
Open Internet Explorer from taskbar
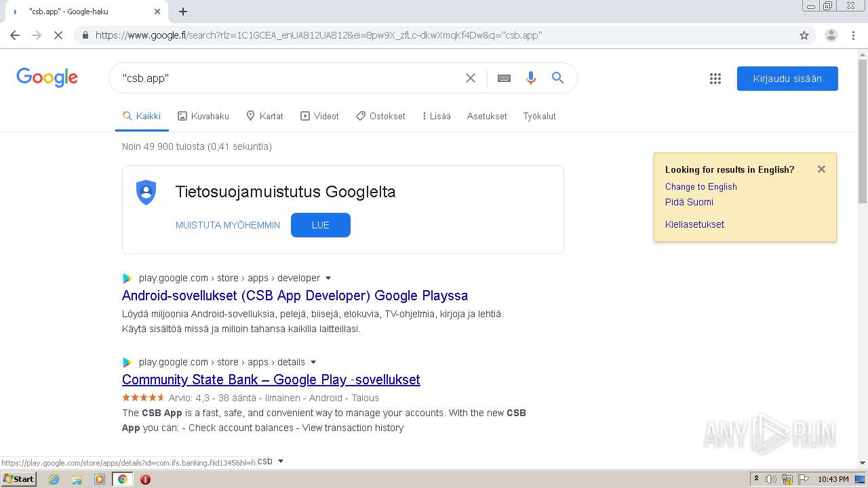coord(54,479)
